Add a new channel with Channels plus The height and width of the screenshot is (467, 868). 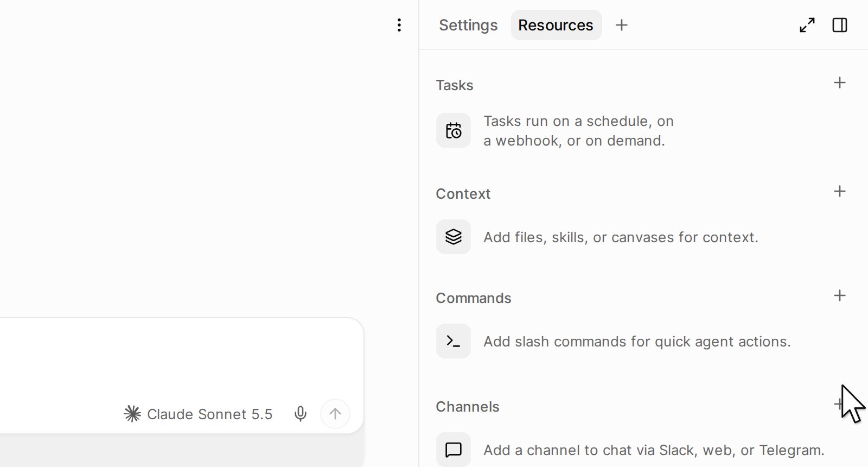coord(839,405)
